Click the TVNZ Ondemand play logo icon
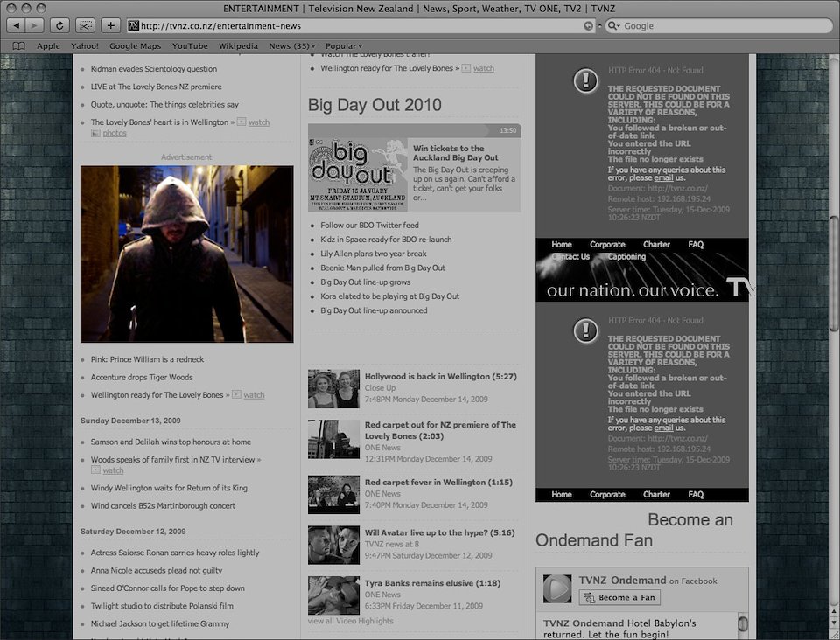The height and width of the screenshot is (640, 840). click(557, 588)
